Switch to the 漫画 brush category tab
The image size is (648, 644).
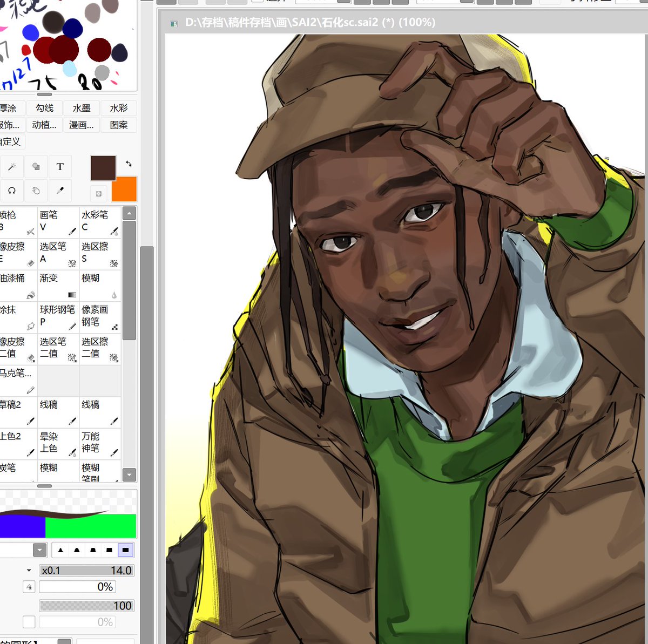pos(81,125)
